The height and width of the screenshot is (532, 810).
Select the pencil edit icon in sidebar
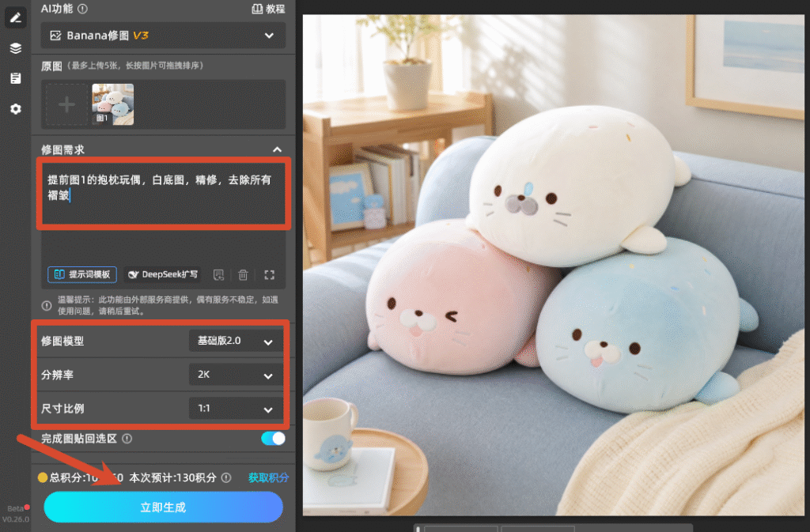click(x=16, y=18)
